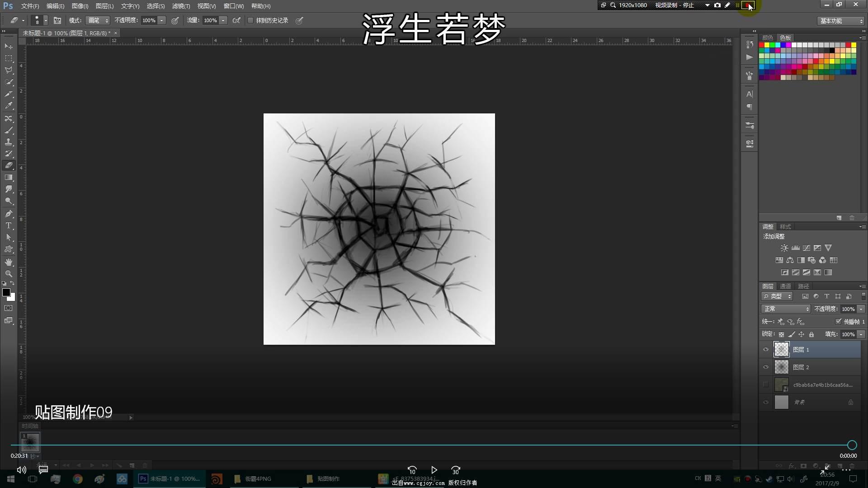
Task: Toggle tablet pressure size button
Action: pyautogui.click(x=299, y=20)
